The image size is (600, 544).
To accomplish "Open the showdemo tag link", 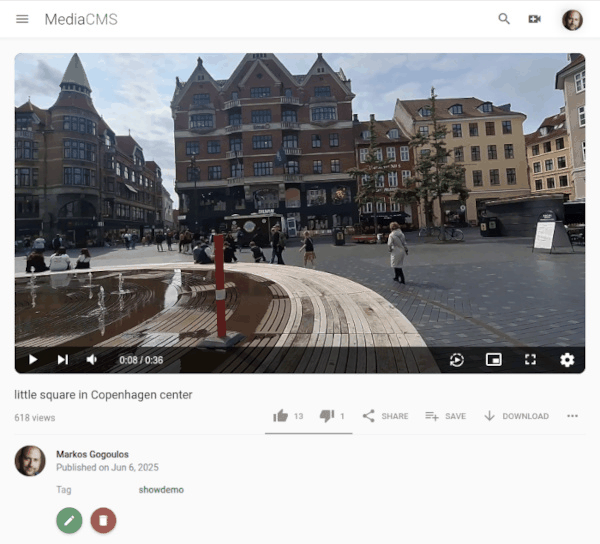I will pyautogui.click(x=161, y=490).
